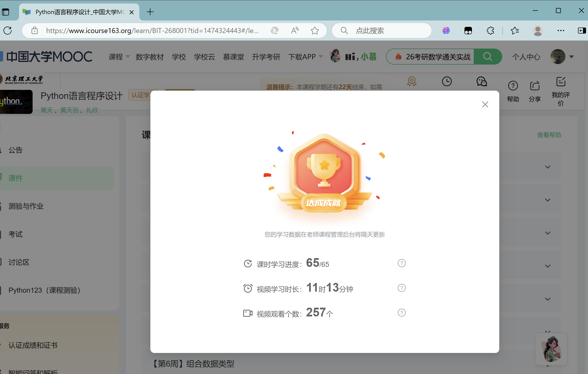
Task: Click help icon beside 视频观看个数
Action: (x=402, y=313)
